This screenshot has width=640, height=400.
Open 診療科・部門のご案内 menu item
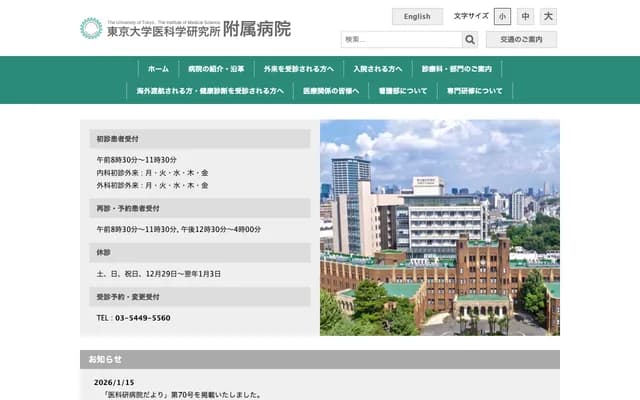point(457,69)
